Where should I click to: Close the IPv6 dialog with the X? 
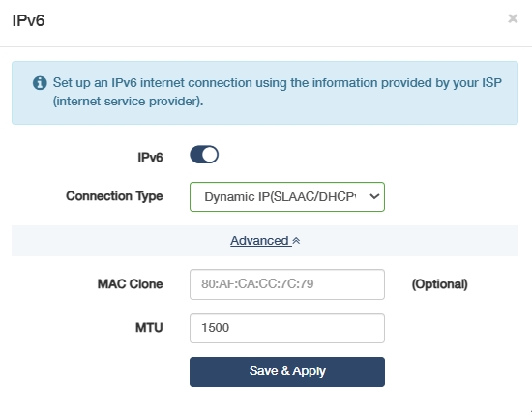click(513, 18)
